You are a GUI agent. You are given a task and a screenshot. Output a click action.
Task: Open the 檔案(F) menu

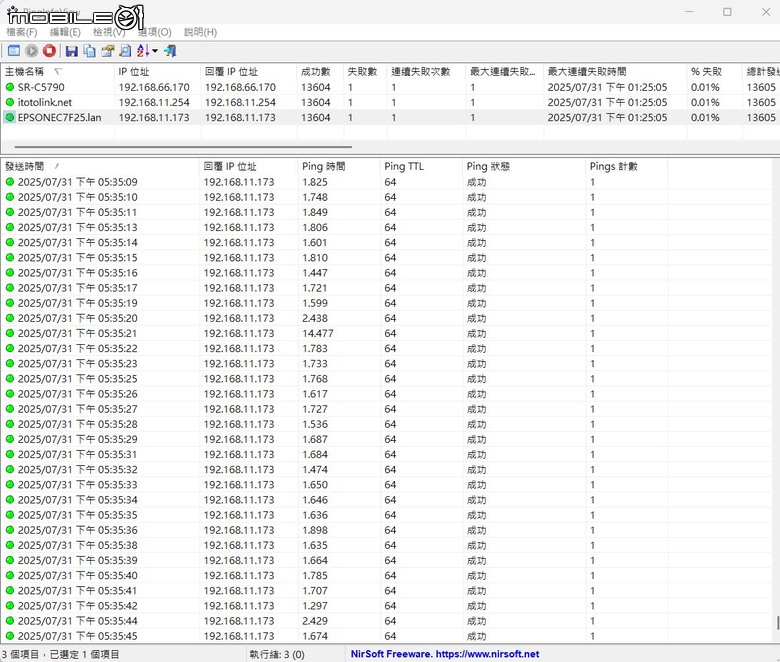coord(21,32)
